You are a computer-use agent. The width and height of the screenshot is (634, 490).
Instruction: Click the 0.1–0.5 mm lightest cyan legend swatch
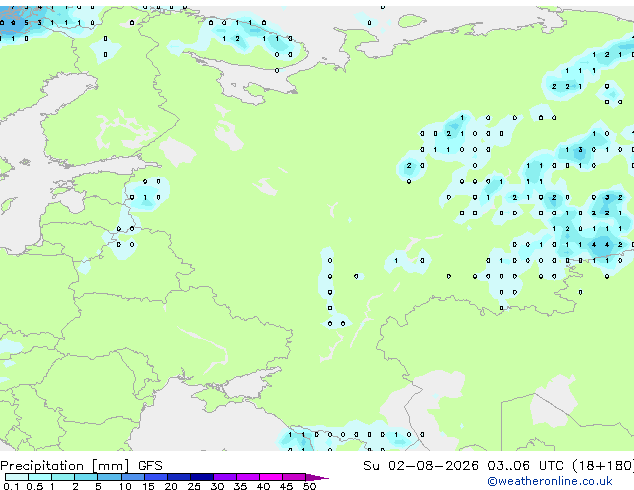coord(17,477)
